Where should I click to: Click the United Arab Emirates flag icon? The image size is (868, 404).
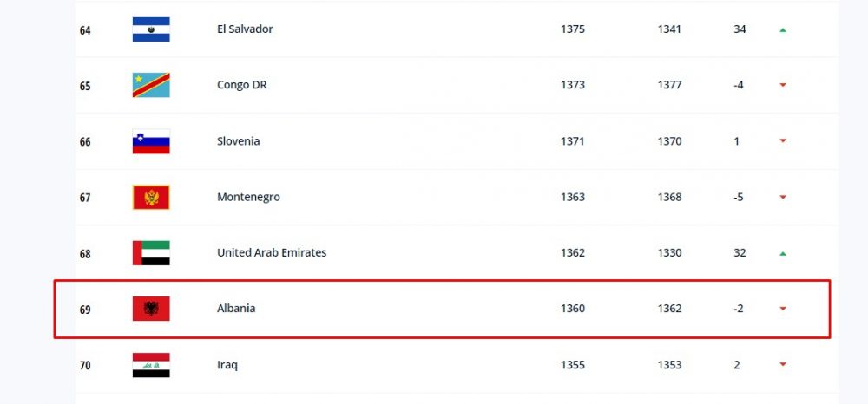[x=151, y=253]
